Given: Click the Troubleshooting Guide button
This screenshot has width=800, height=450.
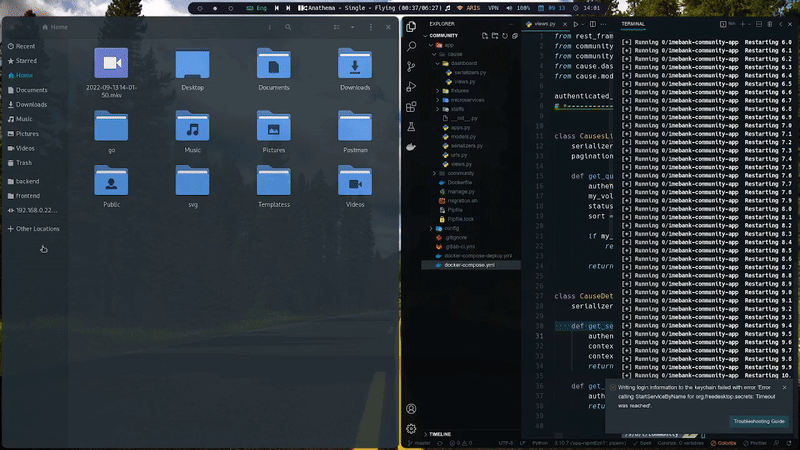Looking at the screenshot, I should click(x=759, y=421).
